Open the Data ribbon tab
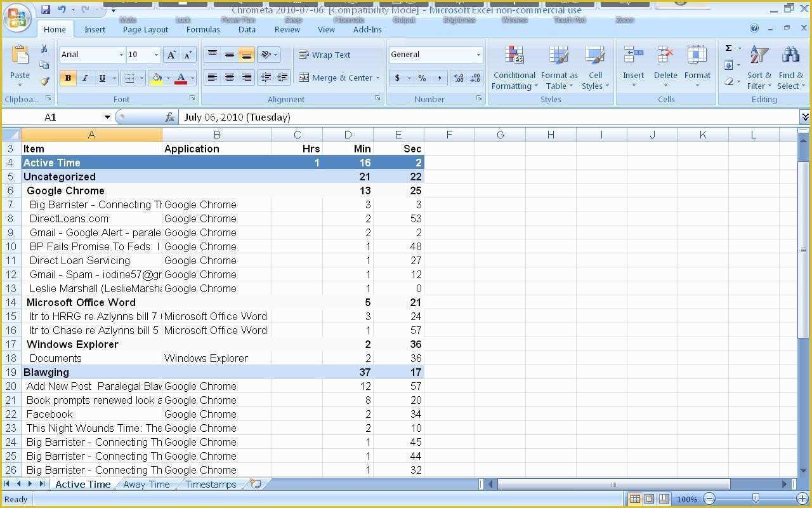The image size is (812, 508). (247, 29)
